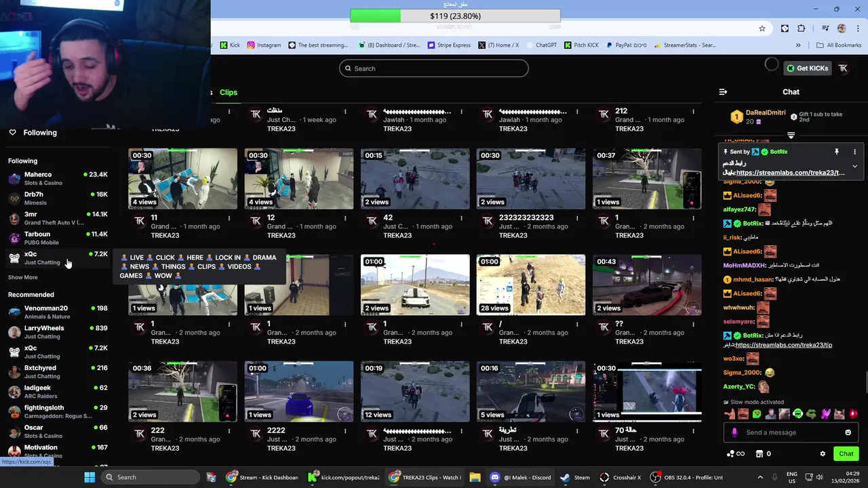Open TK profile avatar in header

click(x=843, y=68)
